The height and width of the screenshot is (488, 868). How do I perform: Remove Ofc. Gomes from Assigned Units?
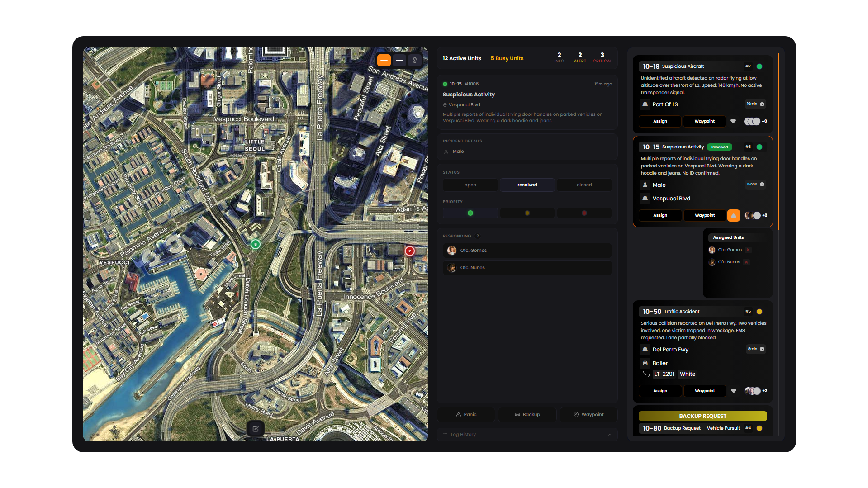point(748,250)
